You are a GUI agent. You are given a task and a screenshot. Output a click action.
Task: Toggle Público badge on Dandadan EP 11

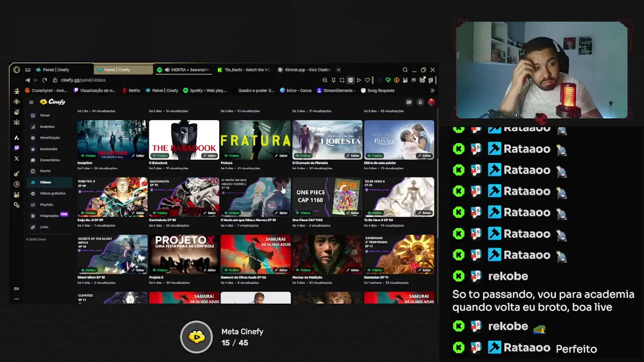375,270
